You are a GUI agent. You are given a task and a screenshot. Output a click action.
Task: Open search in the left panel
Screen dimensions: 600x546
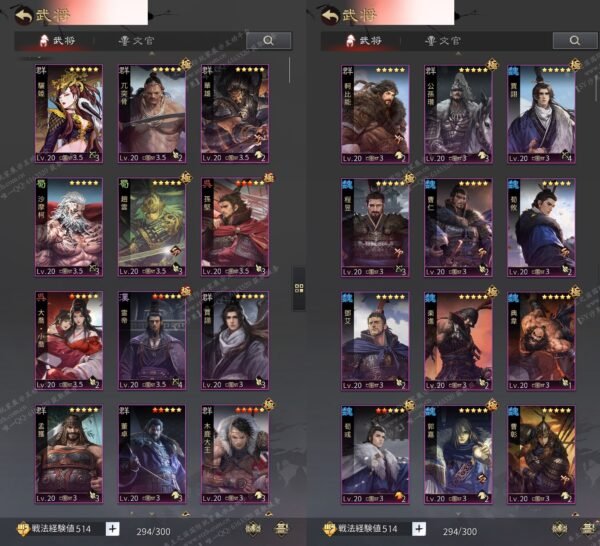pyautogui.click(x=268, y=41)
